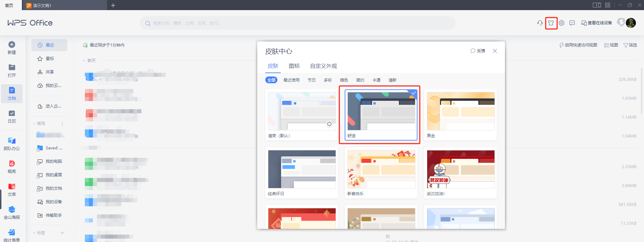Collapse the 昨天 group
This screenshot has width=644, height=242.
[84, 61]
